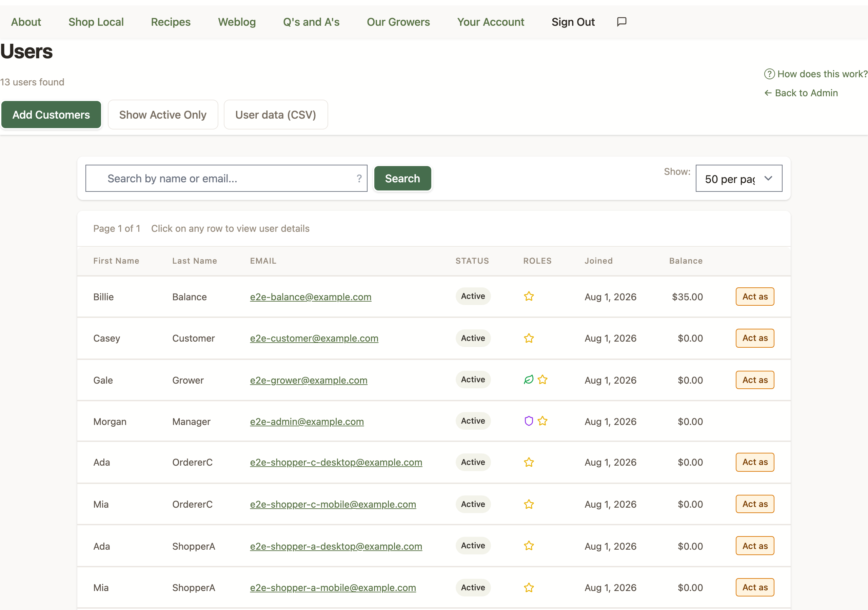Open email link e2e-shopper-c-desktop@example.com
Screen dimensions: 868x610
pos(336,462)
